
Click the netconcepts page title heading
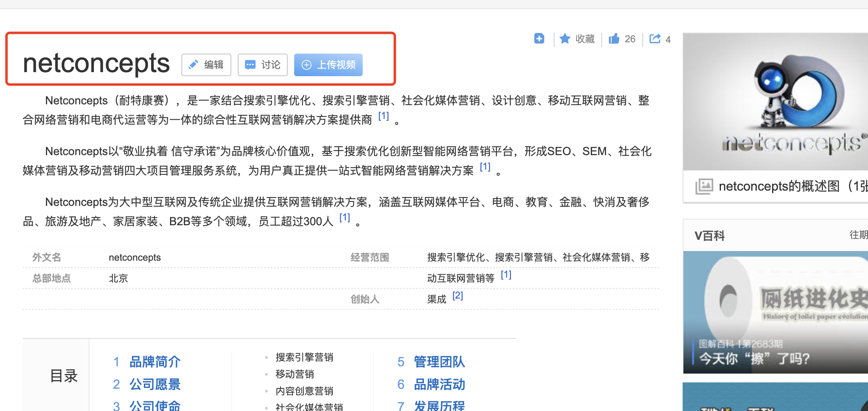click(96, 63)
